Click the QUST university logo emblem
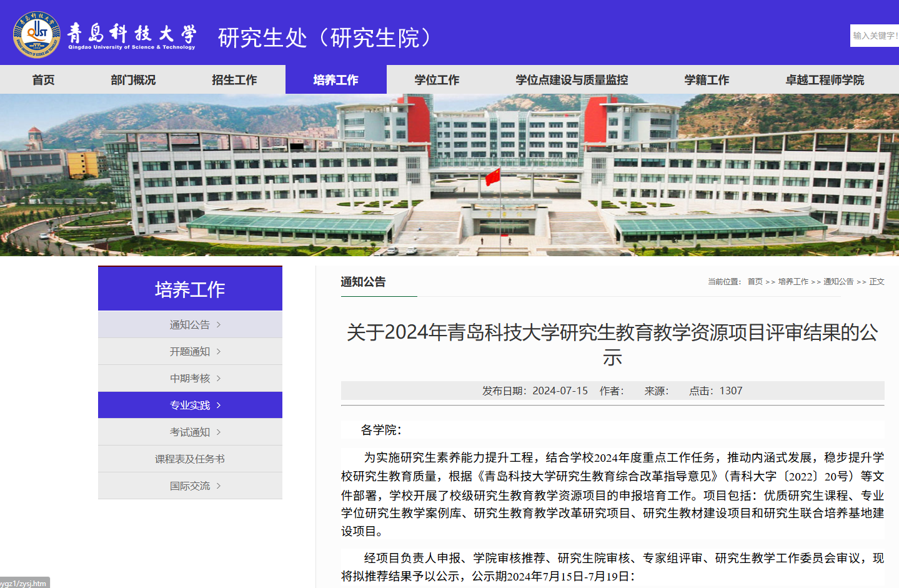The height and width of the screenshot is (588, 899). point(37,35)
